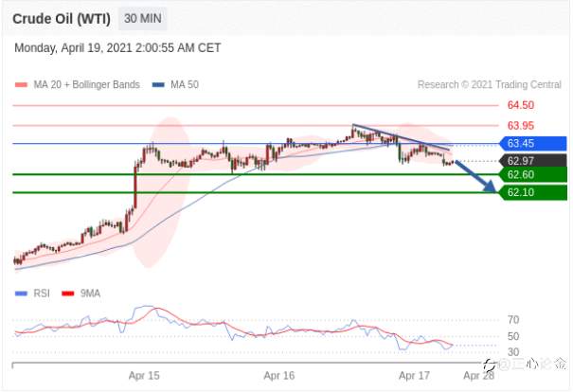Click the 64.50 resistance level label
This screenshot has height=392, width=573.
coord(521,105)
